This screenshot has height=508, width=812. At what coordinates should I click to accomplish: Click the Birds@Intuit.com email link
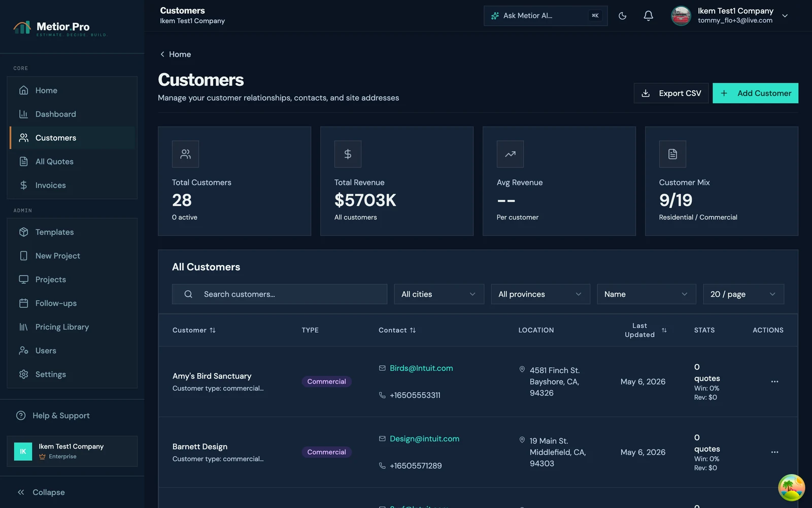pyautogui.click(x=421, y=368)
